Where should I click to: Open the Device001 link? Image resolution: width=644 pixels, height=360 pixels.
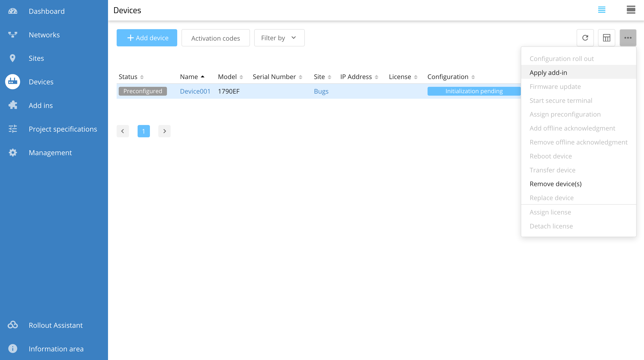tap(195, 91)
